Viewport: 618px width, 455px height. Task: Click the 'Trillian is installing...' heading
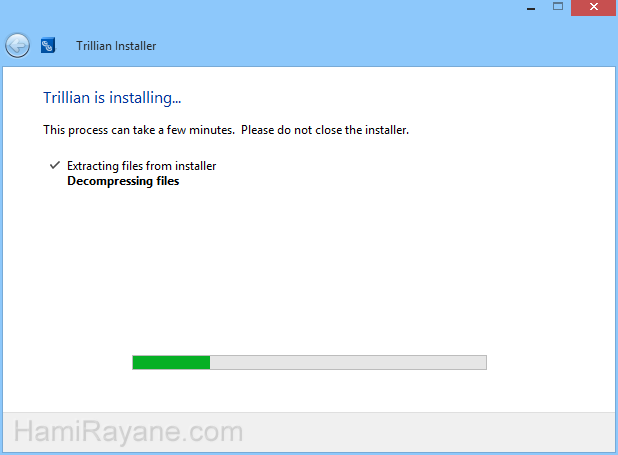[x=112, y=98]
